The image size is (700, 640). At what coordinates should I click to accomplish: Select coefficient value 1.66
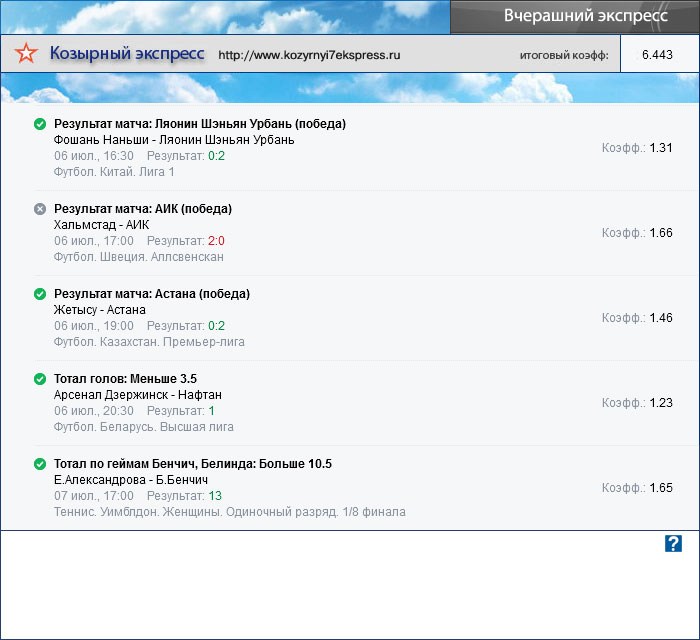coord(661,233)
